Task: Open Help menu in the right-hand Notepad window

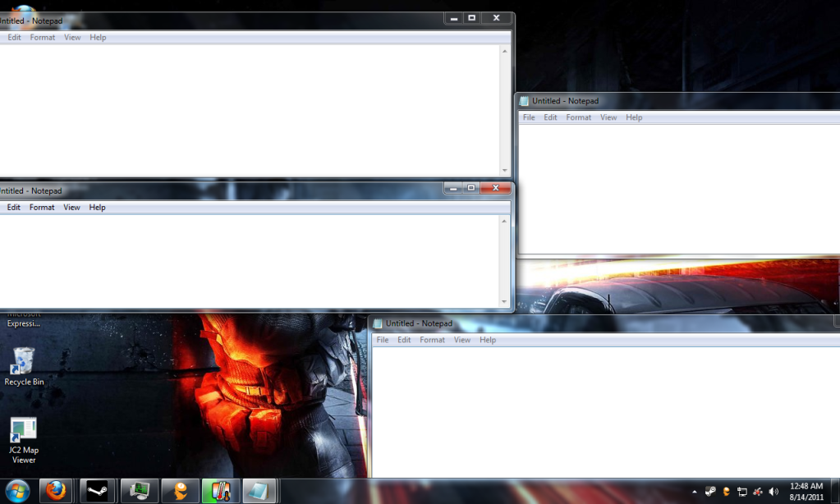Action: pos(634,117)
